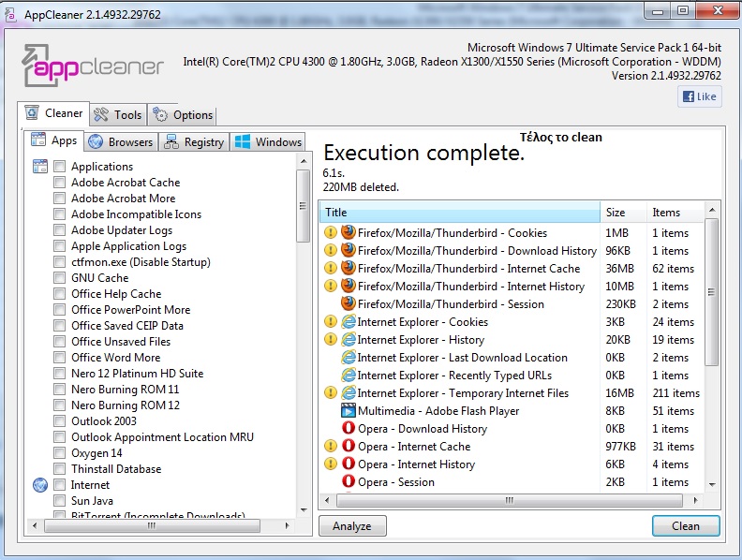Enable Adobe Acrobat Cache checkbox
The image size is (742, 560).
pyautogui.click(x=60, y=182)
